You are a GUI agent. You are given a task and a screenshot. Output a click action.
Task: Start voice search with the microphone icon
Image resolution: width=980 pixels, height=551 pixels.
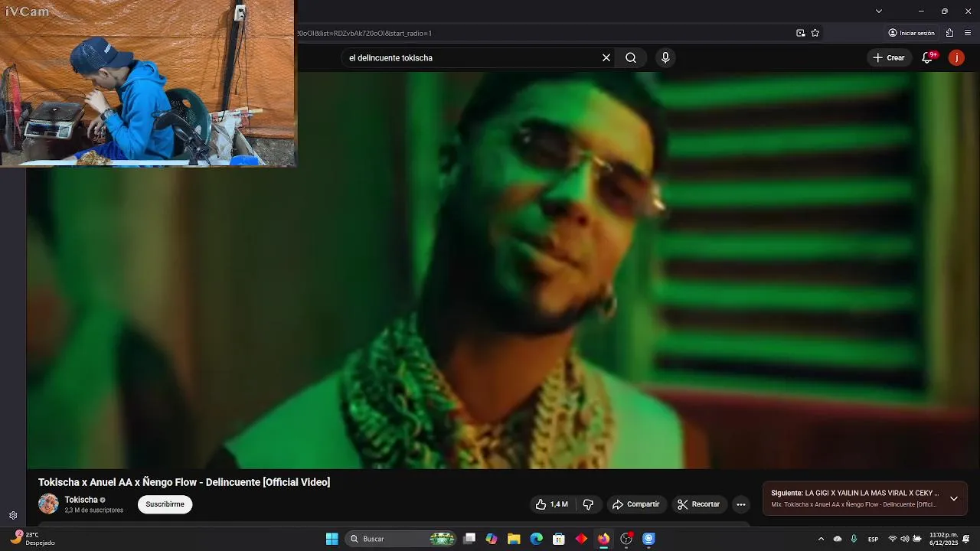tap(665, 57)
